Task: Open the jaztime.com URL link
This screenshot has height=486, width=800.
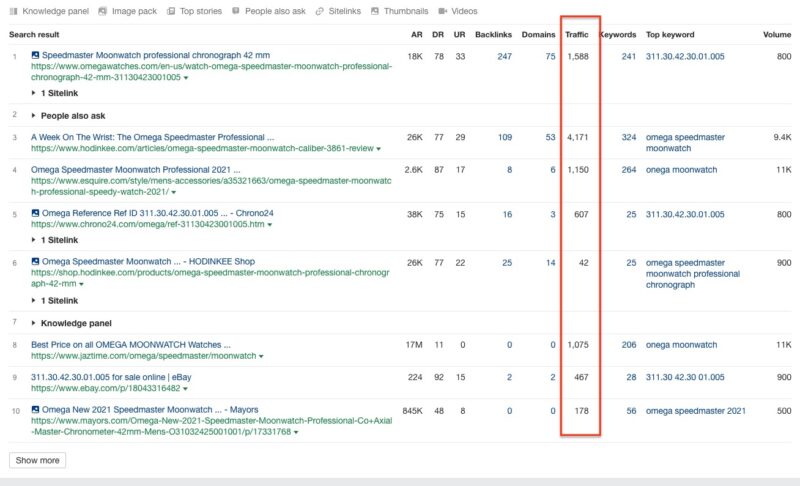Action: [143, 356]
